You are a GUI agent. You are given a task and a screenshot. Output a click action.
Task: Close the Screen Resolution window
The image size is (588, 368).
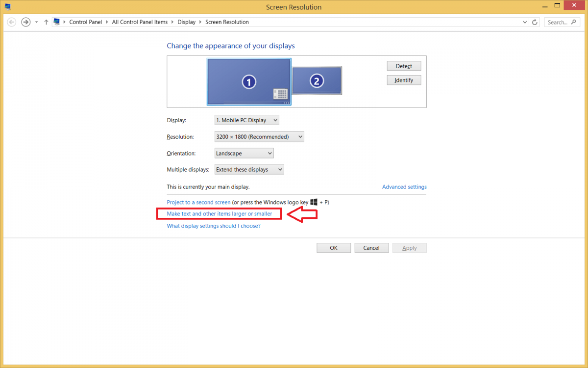[x=574, y=6]
